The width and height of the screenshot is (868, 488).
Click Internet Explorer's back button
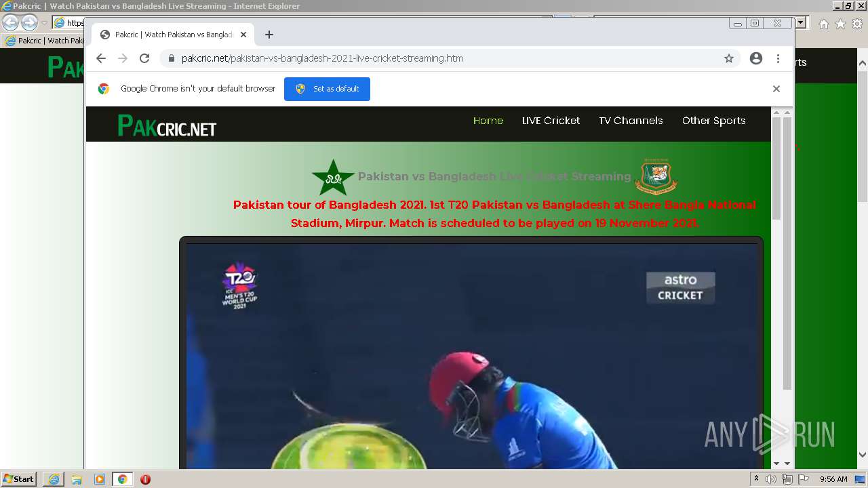[x=10, y=22]
